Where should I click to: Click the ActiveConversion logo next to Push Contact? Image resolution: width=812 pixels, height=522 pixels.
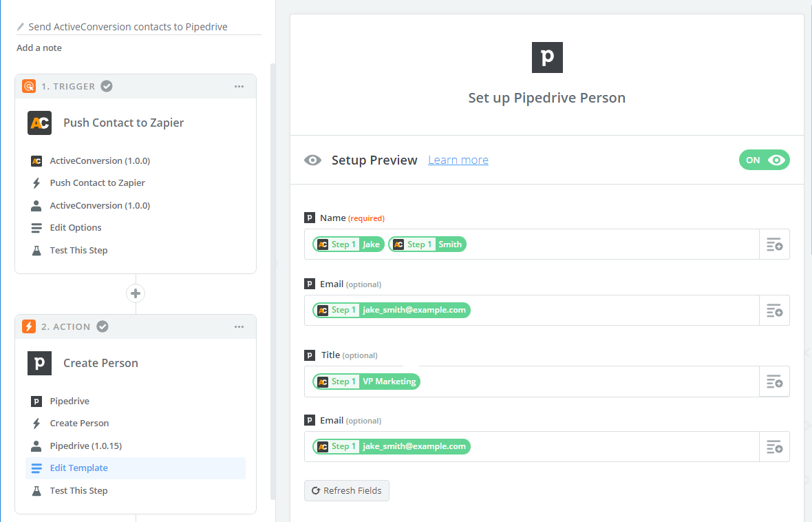pos(39,123)
